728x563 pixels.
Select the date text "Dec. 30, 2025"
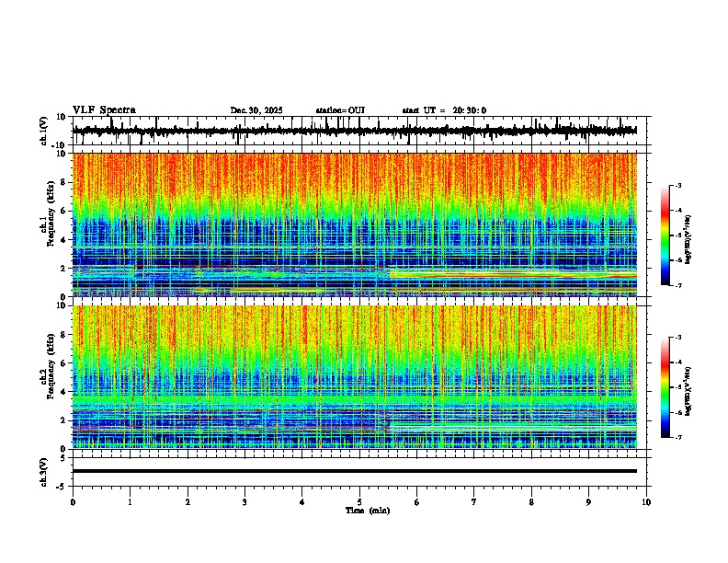(x=256, y=110)
